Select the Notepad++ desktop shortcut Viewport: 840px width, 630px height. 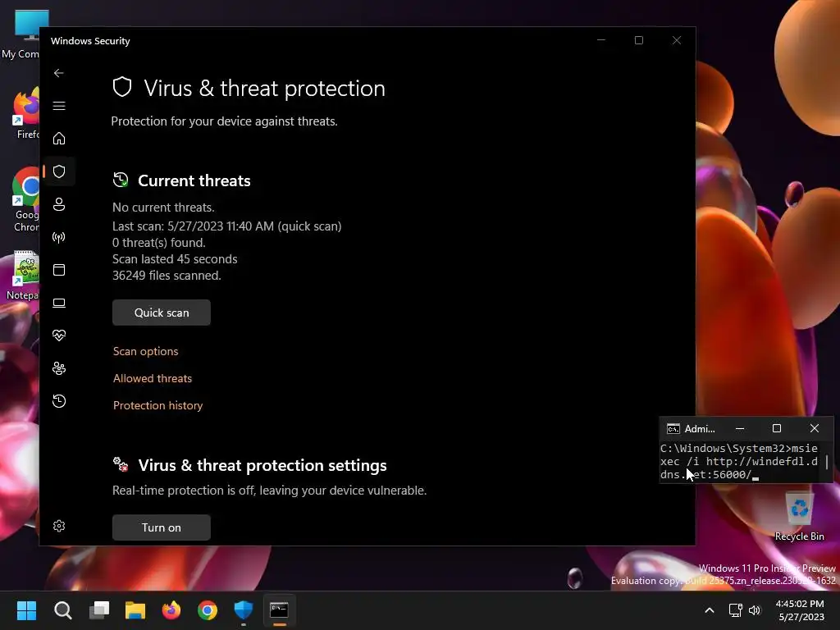(22, 275)
